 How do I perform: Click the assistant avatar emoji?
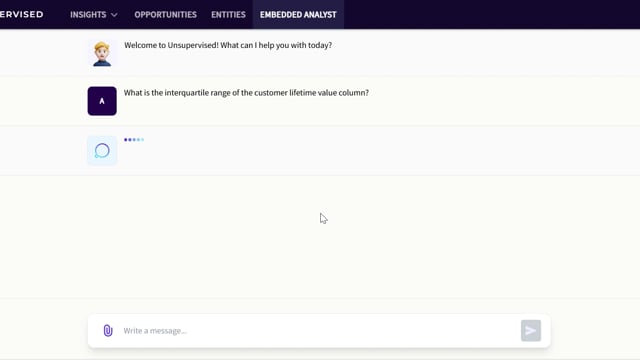102,53
